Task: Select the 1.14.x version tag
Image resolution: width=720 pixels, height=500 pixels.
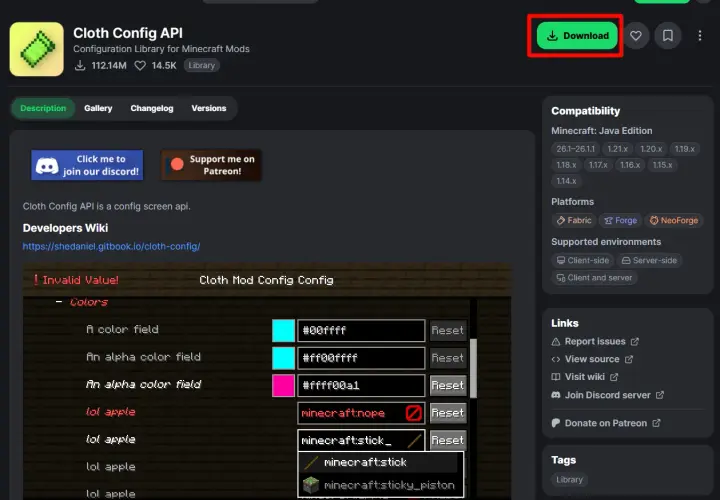Action: point(566,181)
